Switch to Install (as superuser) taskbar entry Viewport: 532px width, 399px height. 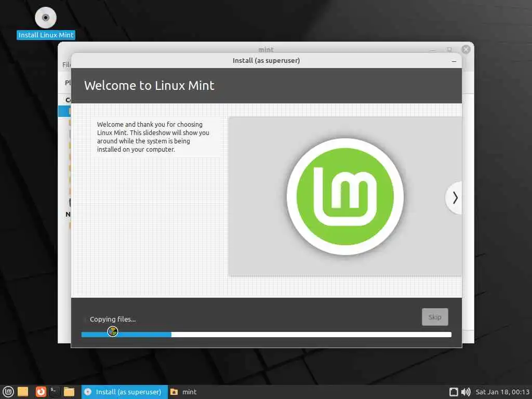pos(125,392)
